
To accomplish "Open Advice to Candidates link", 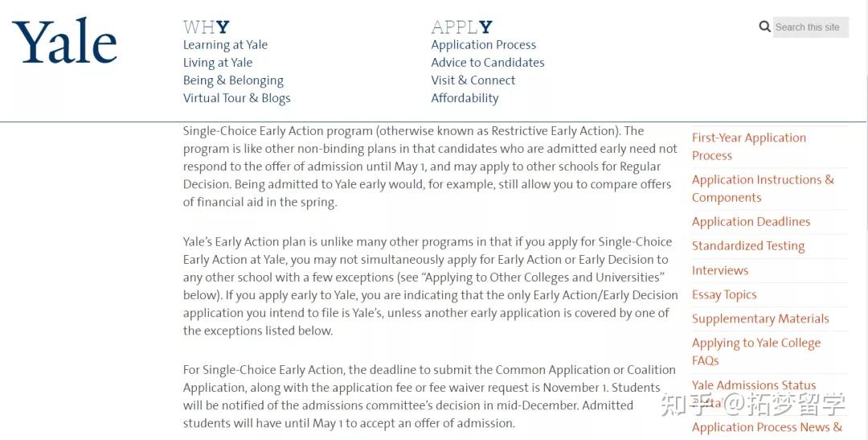I will click(487, 63).
